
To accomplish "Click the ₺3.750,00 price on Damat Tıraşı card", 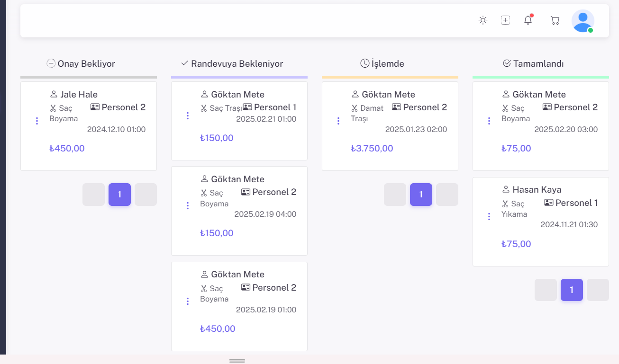I will (372, 149).
